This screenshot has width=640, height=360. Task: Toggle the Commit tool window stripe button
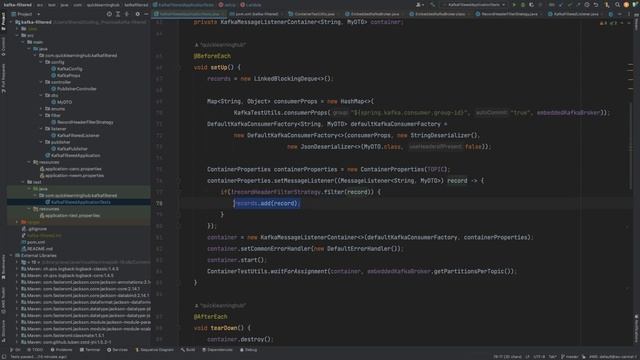coord(3,46)
